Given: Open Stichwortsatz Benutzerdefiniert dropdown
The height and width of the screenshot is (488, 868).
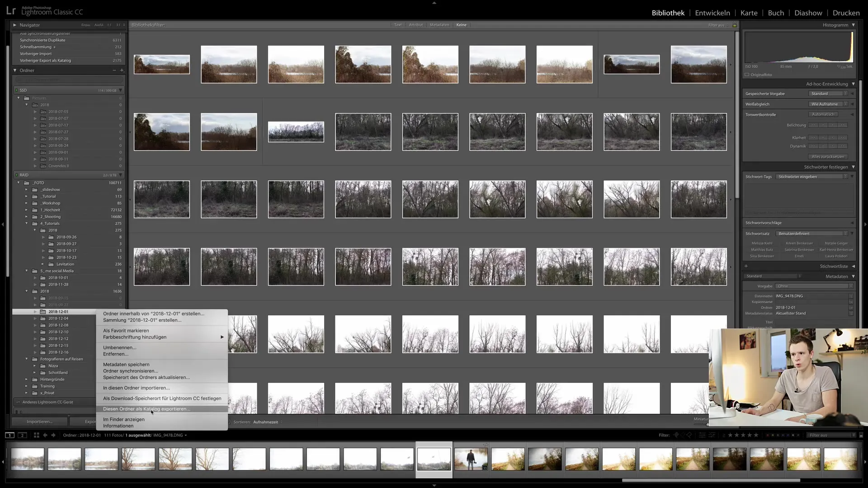Looking at the screenshot, I should [x=811, y=234].
